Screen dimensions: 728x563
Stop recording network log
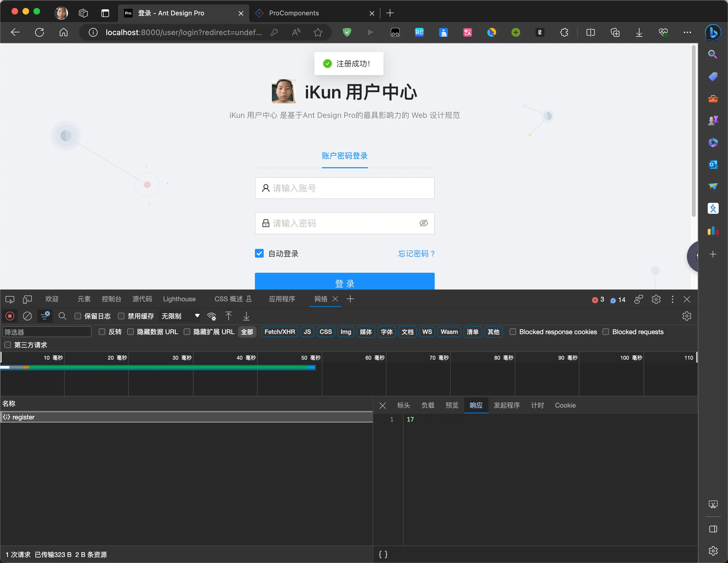pos(10,316)
